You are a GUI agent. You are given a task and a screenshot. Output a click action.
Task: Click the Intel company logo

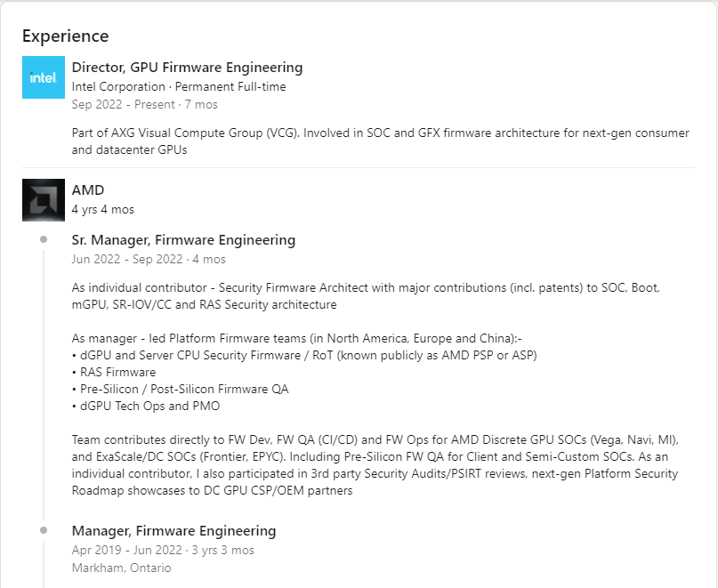[44, 77]
